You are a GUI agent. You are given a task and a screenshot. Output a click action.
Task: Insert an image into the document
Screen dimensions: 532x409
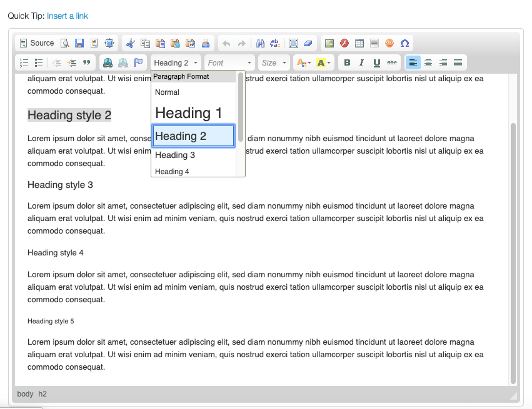tap(329, 42)
